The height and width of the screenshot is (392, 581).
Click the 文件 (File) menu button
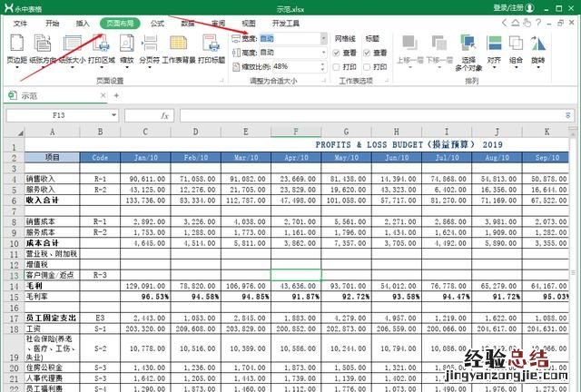coord(21,23)
